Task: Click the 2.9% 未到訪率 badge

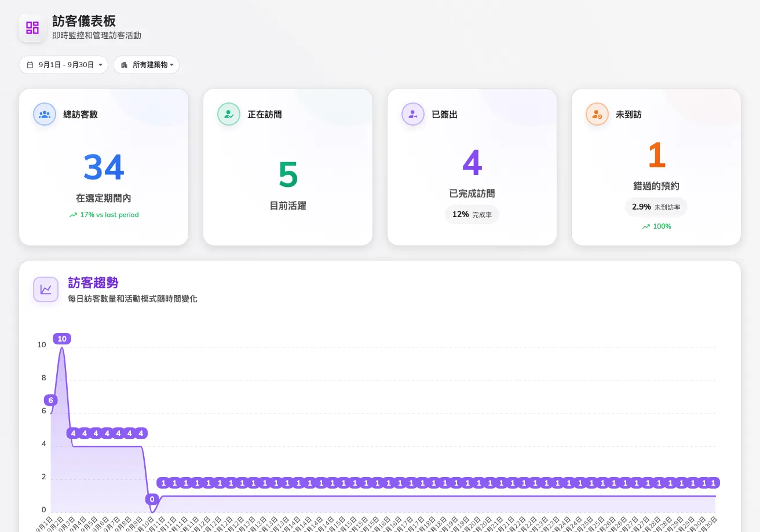Action: (x=656, y=207)
